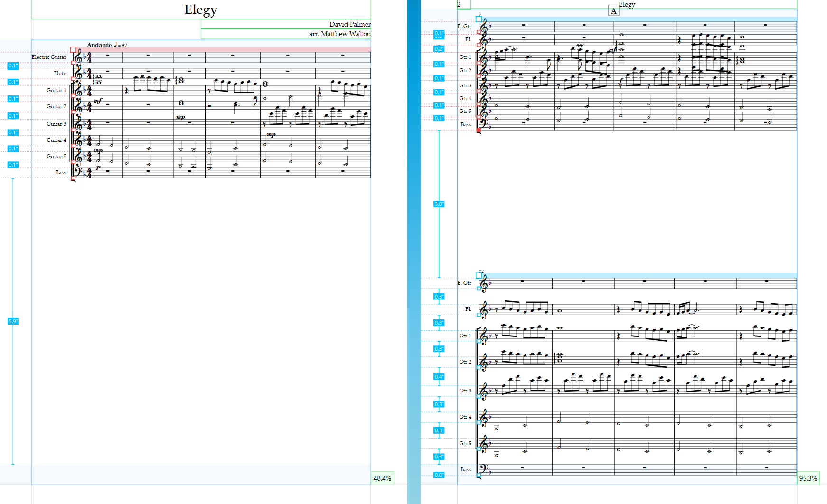Click the 48.4% page fullness indicator
Viewport: 827px width, 504px height.
click(382, 478)
